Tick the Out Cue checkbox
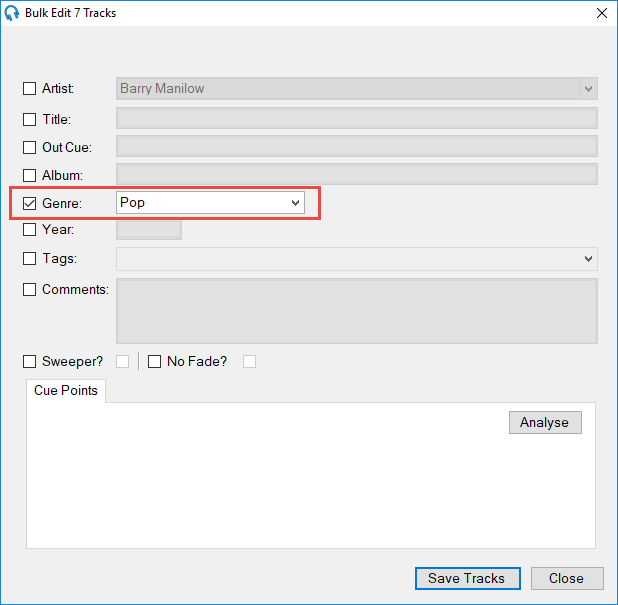Screen dimensions: 618x605 pyautogui.click(x=30, y=147)
